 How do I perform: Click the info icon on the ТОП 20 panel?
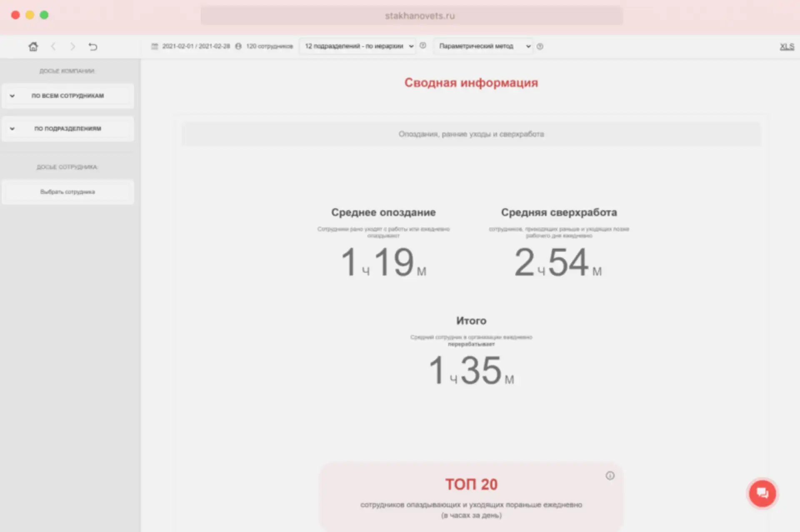[x=610, y=475]
